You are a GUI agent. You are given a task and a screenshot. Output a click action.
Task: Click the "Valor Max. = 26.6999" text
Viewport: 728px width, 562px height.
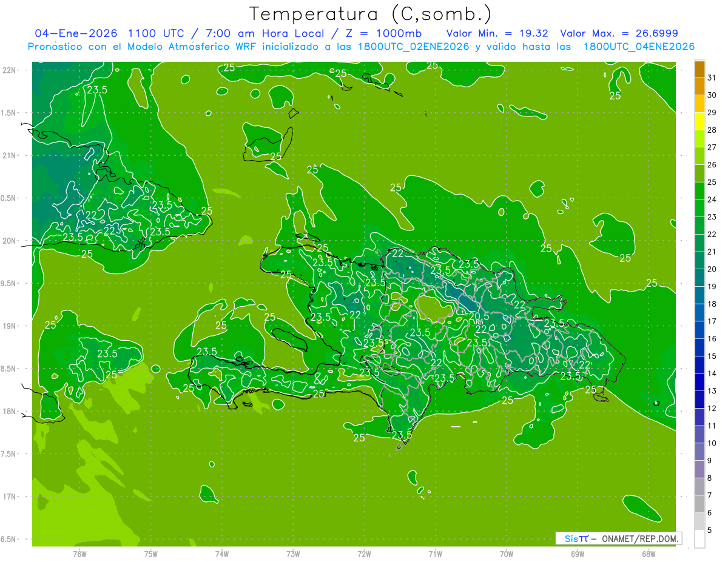[619, 33]
